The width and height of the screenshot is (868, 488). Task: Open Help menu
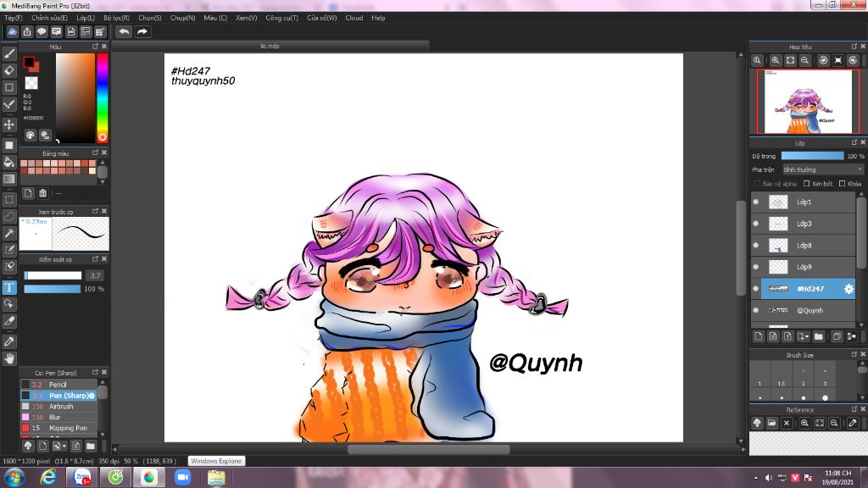pos(378,18)
